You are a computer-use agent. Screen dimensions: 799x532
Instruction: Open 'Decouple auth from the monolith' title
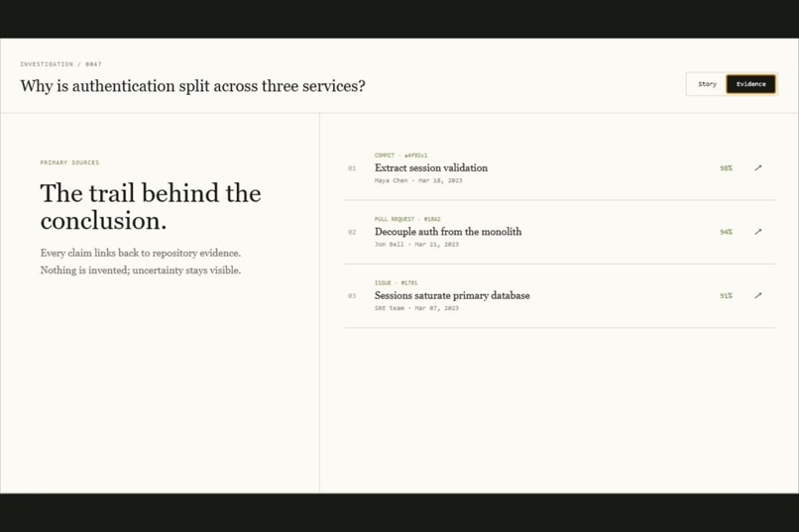click(448, 232)
